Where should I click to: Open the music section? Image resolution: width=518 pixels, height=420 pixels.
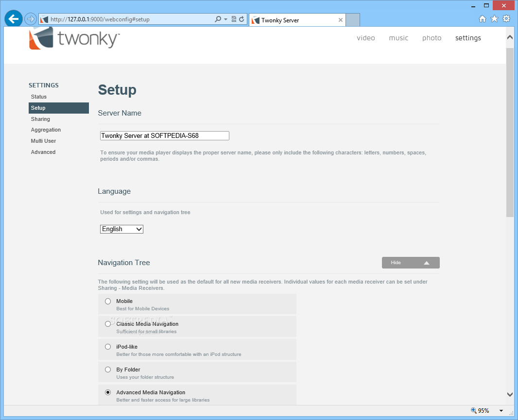click(398, 38)
